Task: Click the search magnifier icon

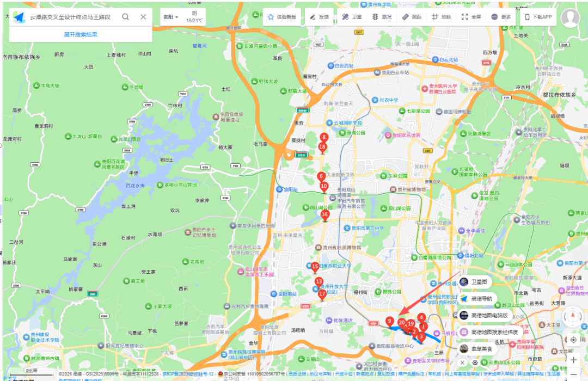Action: pos(125,17)
